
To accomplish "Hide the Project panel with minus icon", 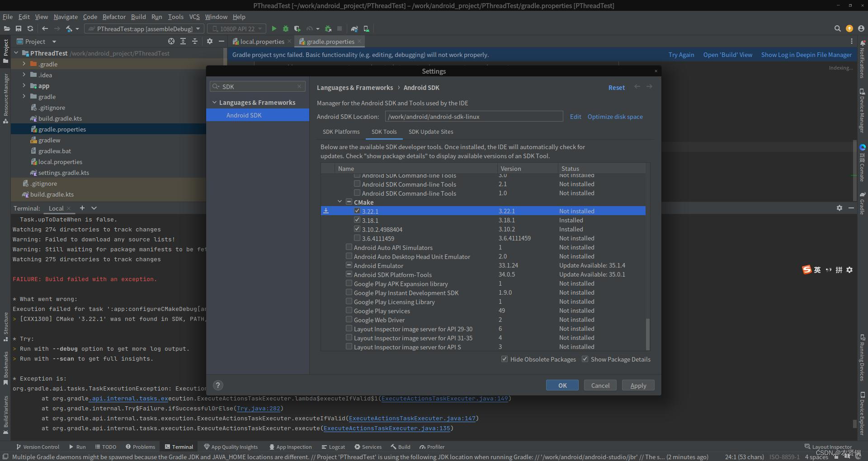I will 222,41.
